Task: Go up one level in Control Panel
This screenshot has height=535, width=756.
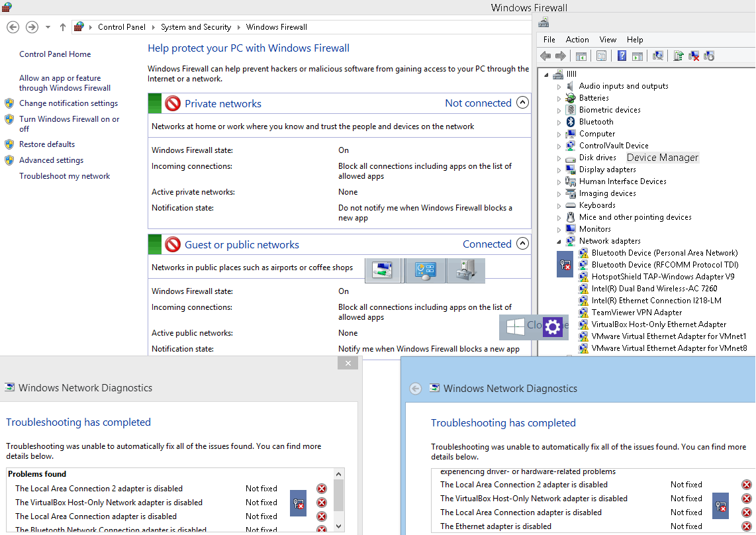Action: pyautogui.click(x=63, y=27)
